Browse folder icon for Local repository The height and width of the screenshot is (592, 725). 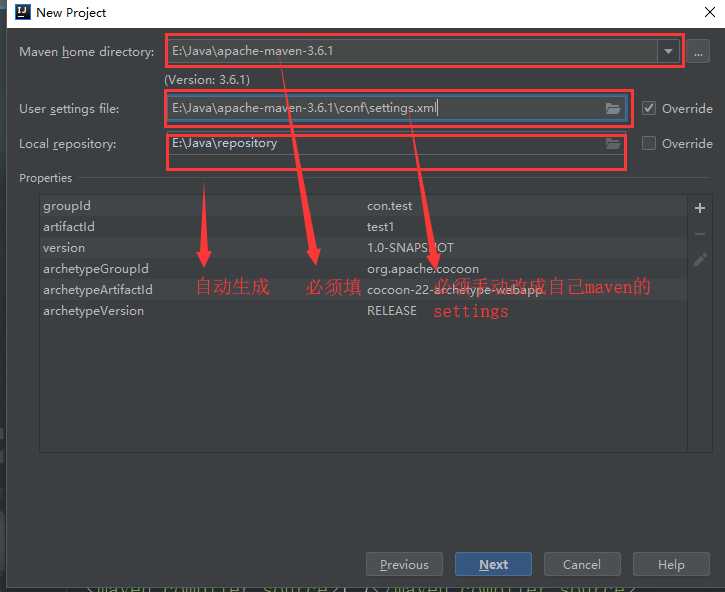613,144
